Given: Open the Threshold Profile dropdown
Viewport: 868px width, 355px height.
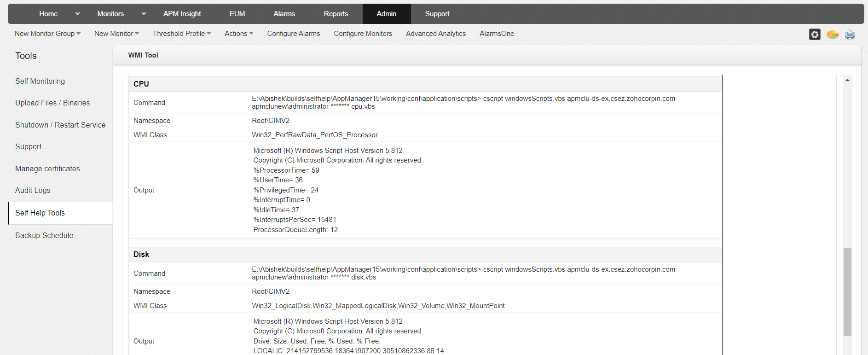Looking at the screenshot, I should pos(182,34).
